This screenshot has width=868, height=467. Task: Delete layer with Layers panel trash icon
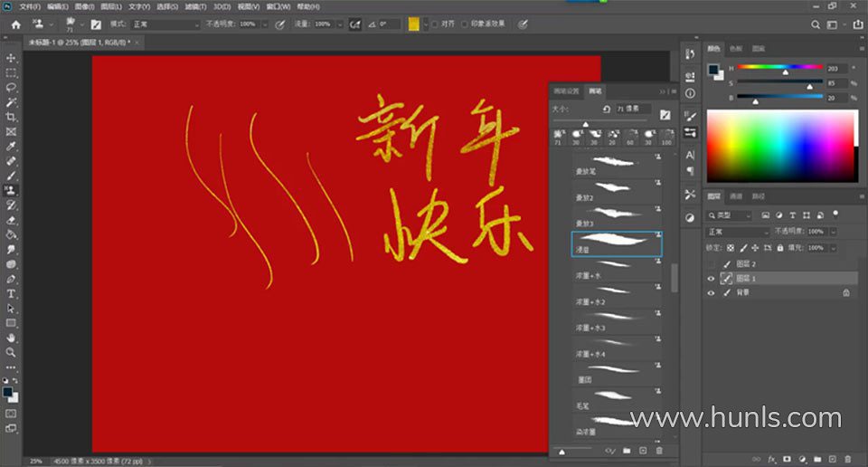coord(847,459)
